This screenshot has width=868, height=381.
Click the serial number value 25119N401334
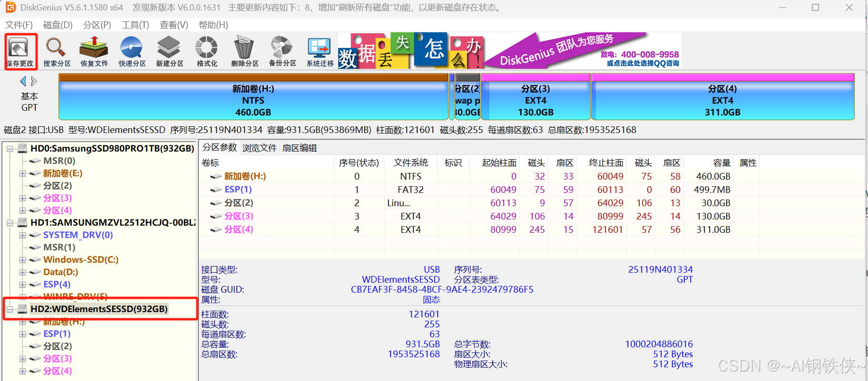[660, 269]
